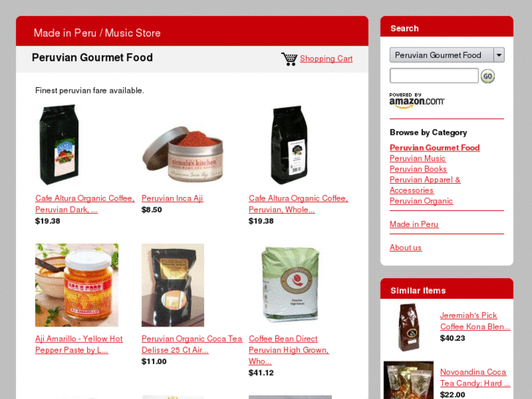Click the Peruvian Inca Aji tin image

[183, 154]
